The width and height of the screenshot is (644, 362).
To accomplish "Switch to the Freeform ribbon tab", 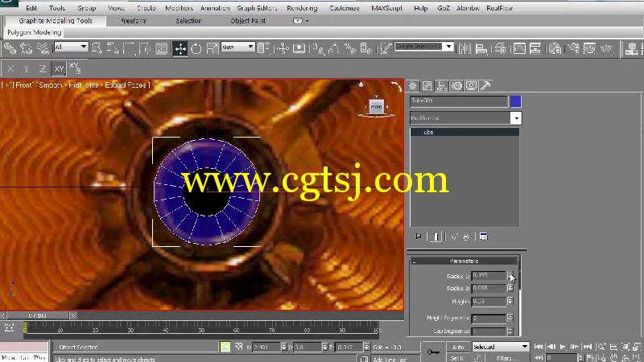I will pyautogui.click(x=134, y=21).
